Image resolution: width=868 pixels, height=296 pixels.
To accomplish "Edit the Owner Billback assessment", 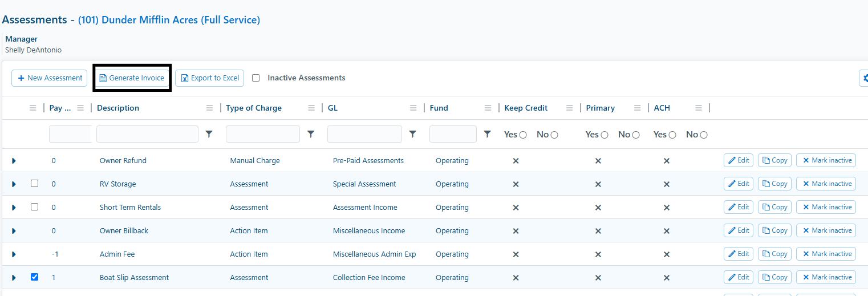I will [x=739, y=230].
